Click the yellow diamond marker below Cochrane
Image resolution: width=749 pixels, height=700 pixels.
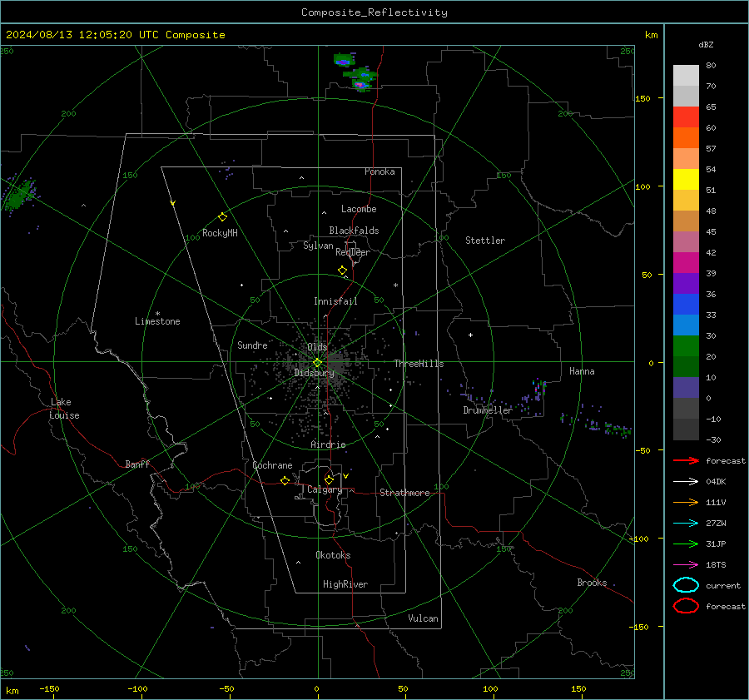[x=285, y=481]
